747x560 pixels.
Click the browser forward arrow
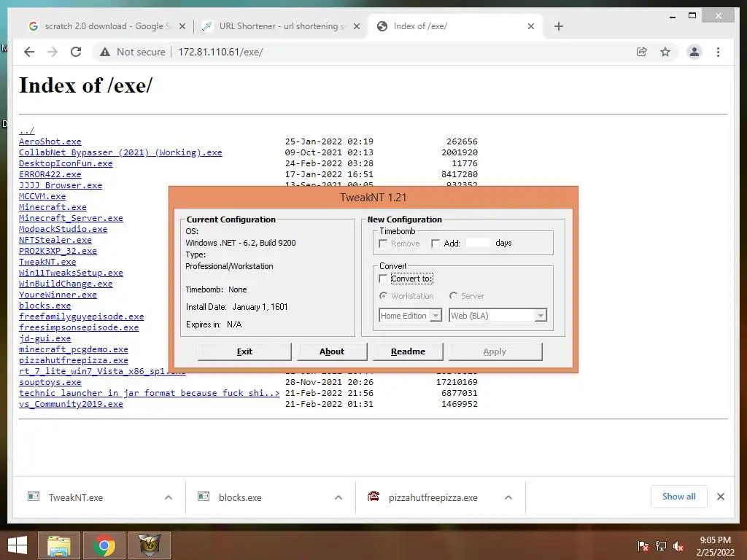pos(53,52)
